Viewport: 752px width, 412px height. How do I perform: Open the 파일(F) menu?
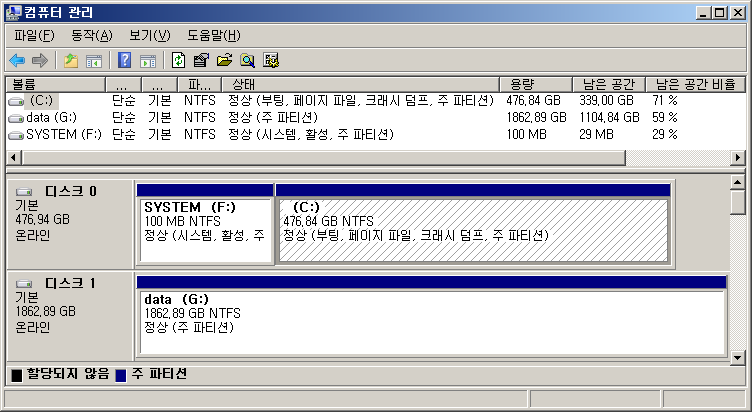pos(34,35)
